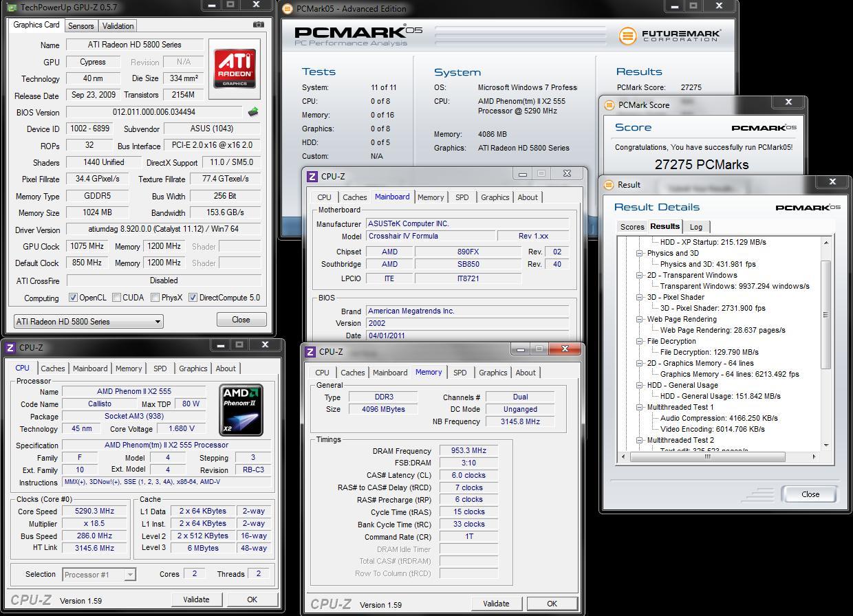Image resolution: width=853 pixels, height=616 pixels.
Task: Open the Scores tab in Result Details
Action: coord(632,227)
